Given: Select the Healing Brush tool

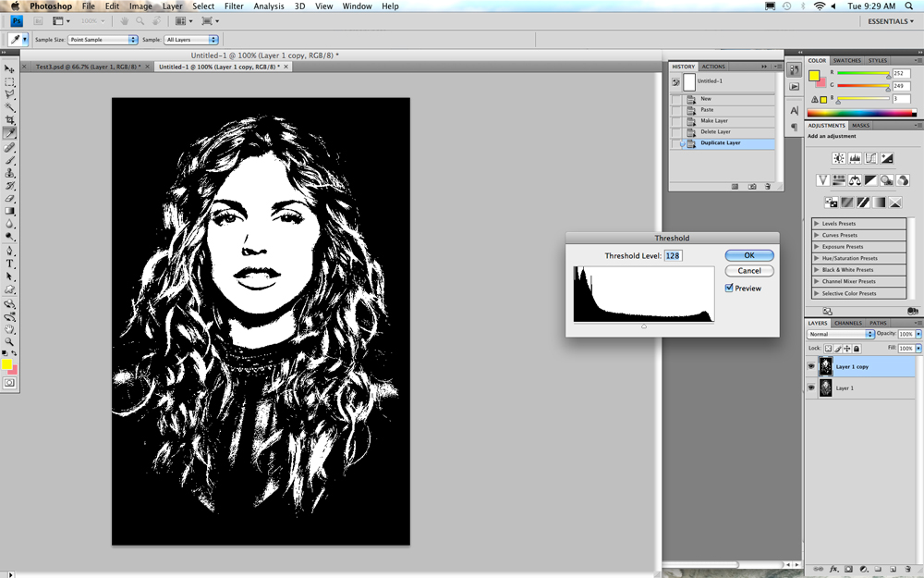Looking at the screenshot, I should [9, 148].
